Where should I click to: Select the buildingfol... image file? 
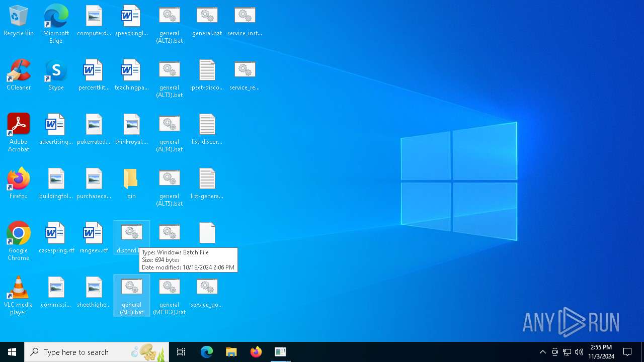tap(56, 184)
